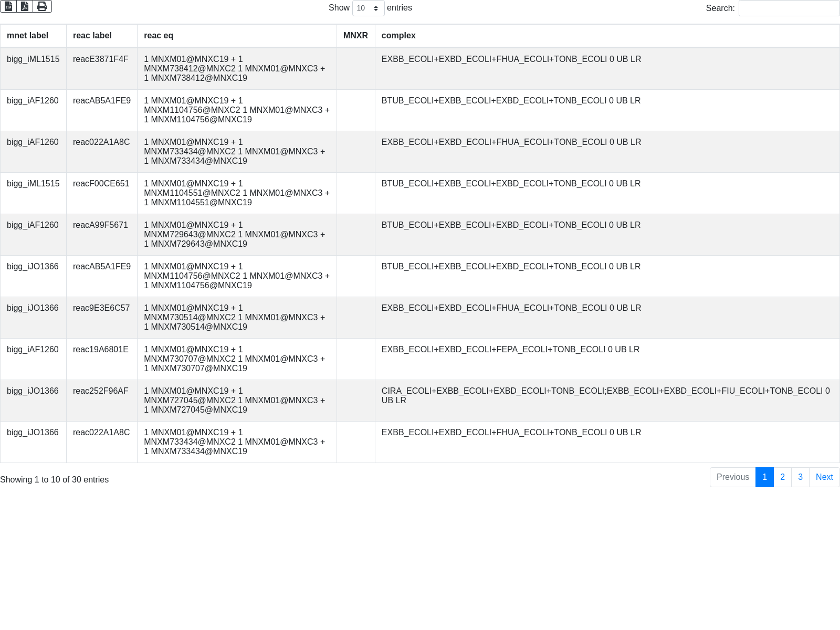
Task: Click the Previous pagination button
Action: click(732, 477)
